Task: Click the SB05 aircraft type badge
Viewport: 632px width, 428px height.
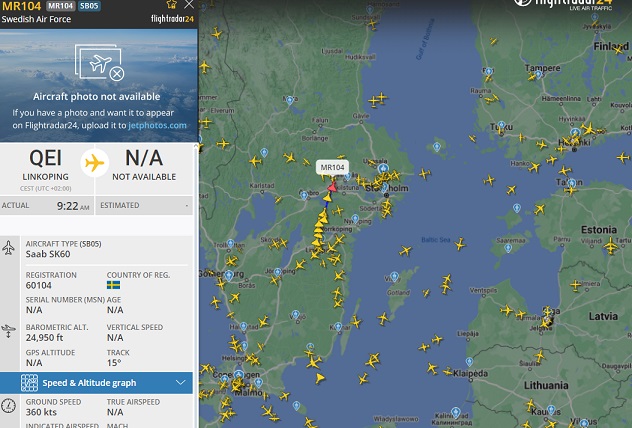Action: pos(89,6)
